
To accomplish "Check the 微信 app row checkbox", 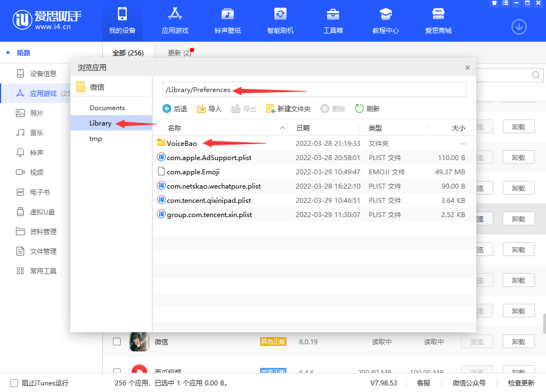I will [x=117, y=342].
